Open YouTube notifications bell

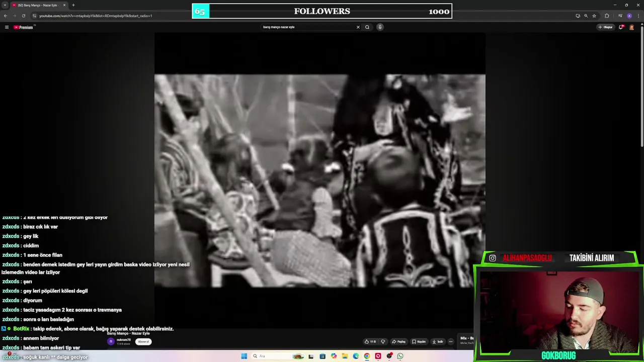point(621,27)
